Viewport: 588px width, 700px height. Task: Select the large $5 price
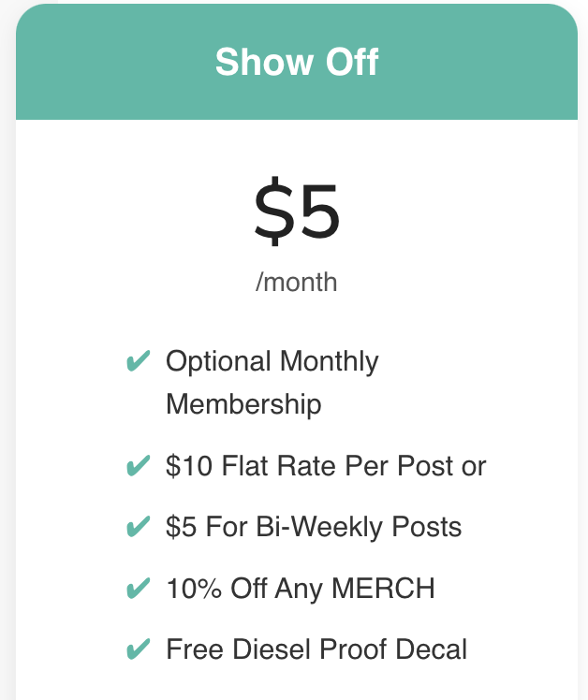click(x=296, y=211)
